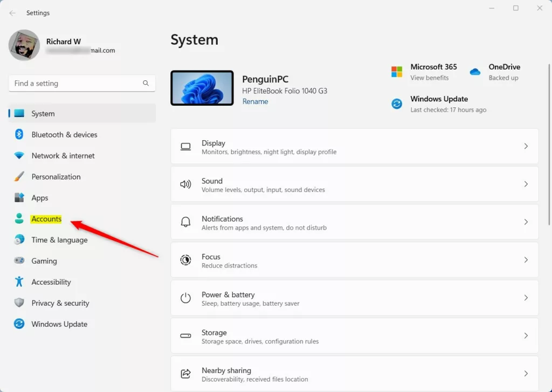Click the Network & internet Wi-Fi icon
Viewport: 552px width, 392px height.
click(19, 156)
